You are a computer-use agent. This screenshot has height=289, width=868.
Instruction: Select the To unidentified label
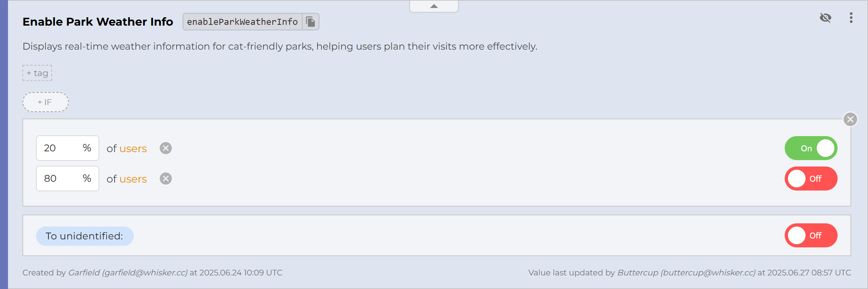coord(84,236)
